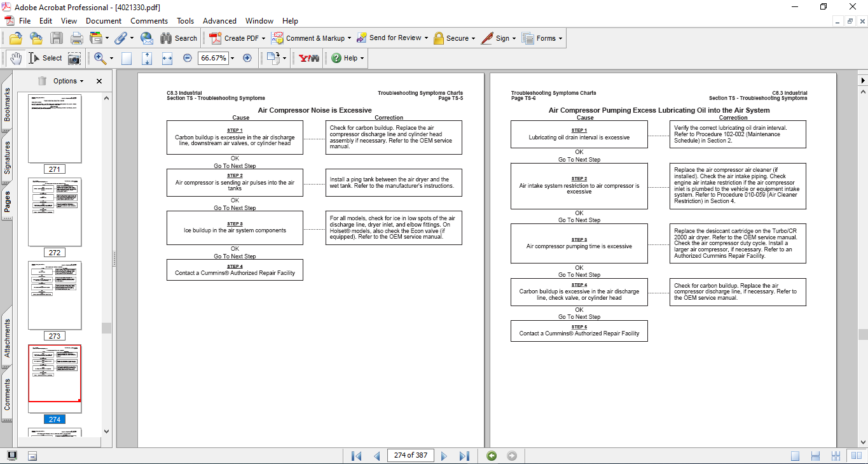Open the zoom percentage dropdown
Screen dimensions: 868x464
(232, 58)
